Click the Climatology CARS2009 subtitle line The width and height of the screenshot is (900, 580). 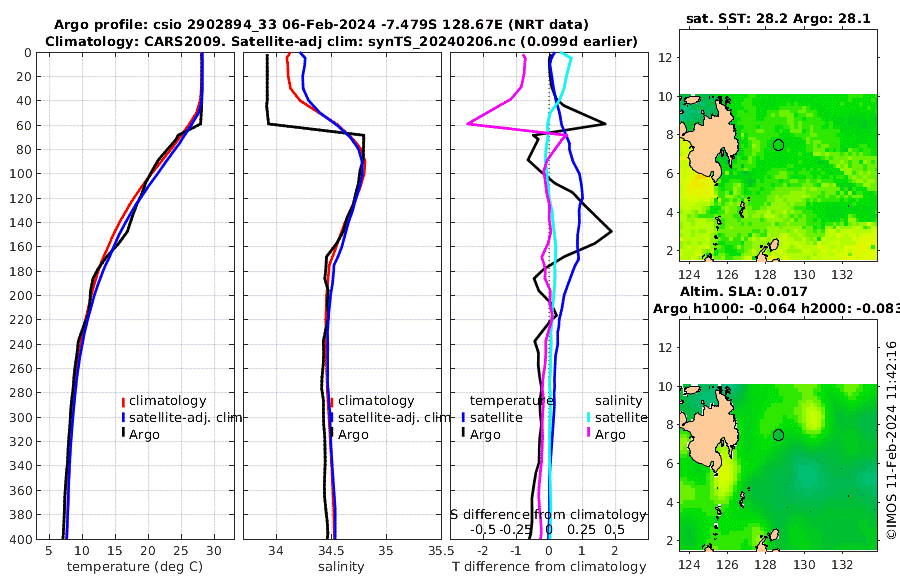point(341,41)
